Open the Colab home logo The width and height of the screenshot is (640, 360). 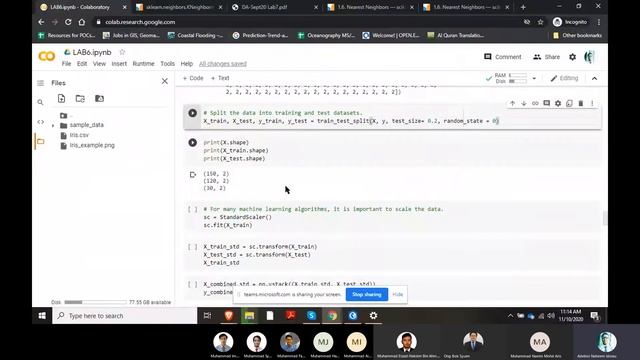(x=47, y=56)
